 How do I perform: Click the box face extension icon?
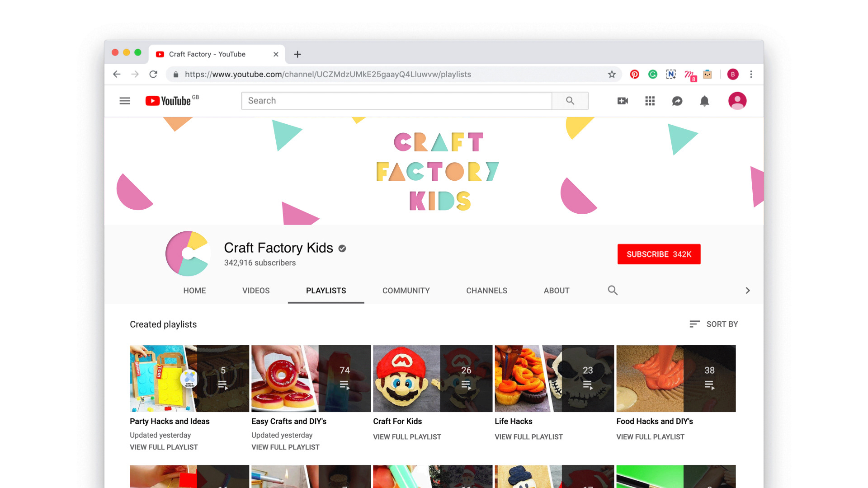pos(708,74)
